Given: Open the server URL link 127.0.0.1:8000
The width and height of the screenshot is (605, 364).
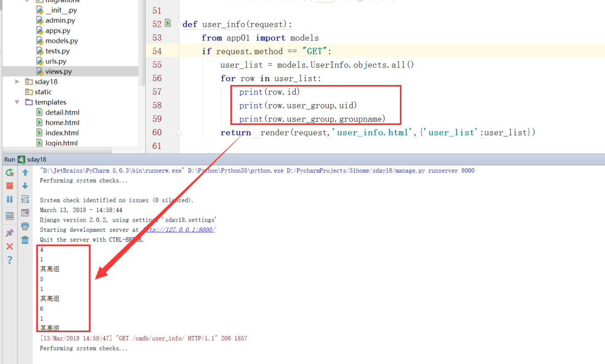Looking at the screenshot, I should click(x=179, y=230).
